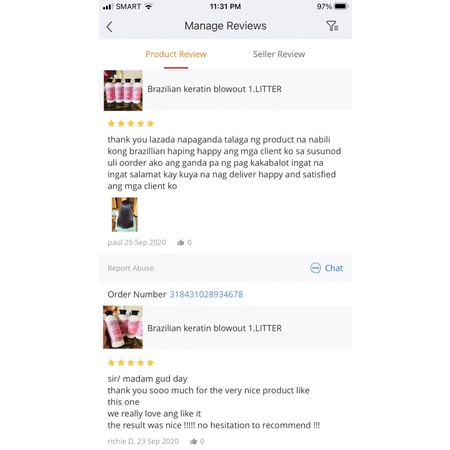
Task: Open second Brazilian keratin product thumbnail
Action: [x=123, y=327]
